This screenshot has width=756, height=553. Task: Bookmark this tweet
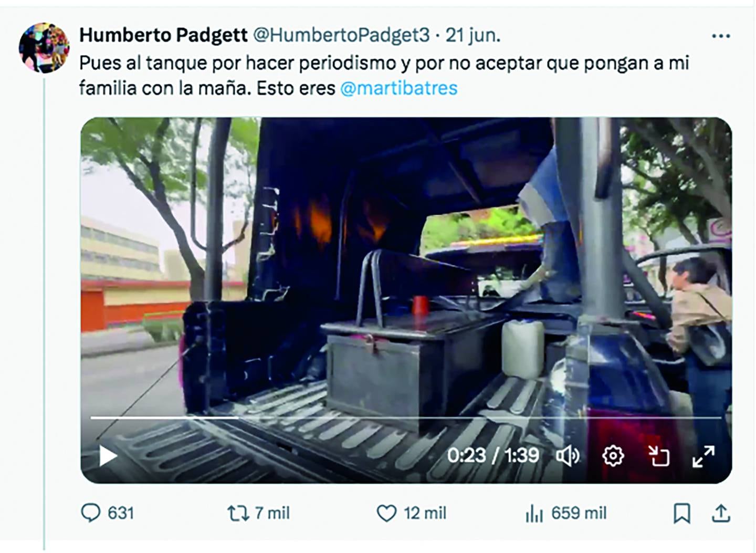tap(681, 513)
